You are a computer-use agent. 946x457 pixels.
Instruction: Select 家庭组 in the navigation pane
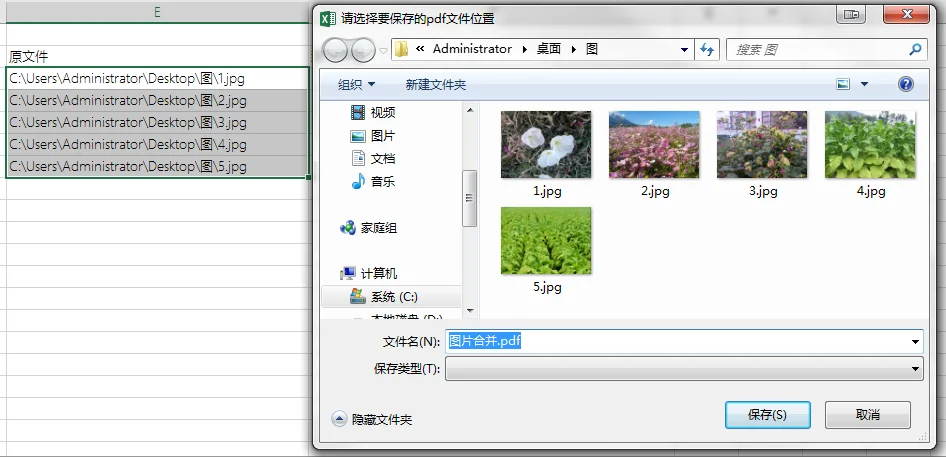(369, 228)
